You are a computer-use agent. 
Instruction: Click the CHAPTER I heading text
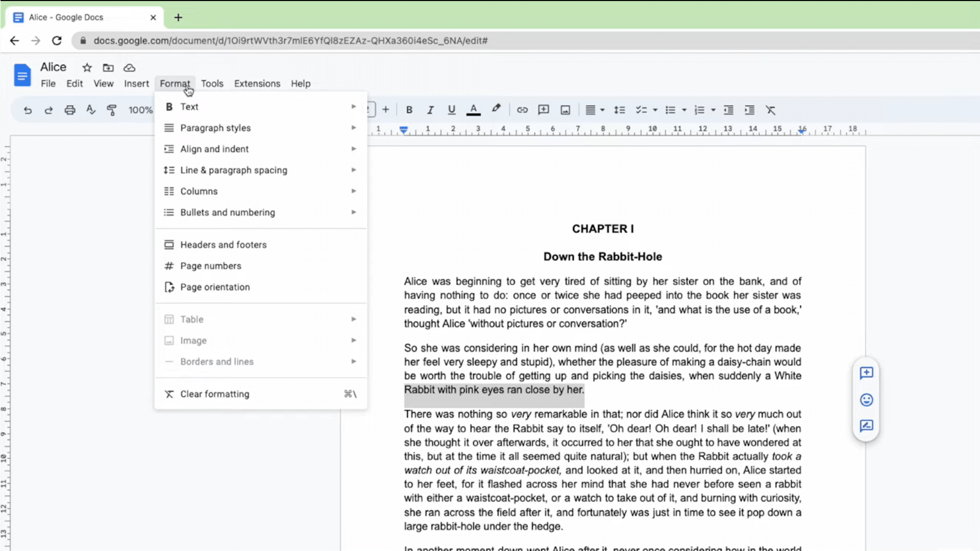coord(603,229)
